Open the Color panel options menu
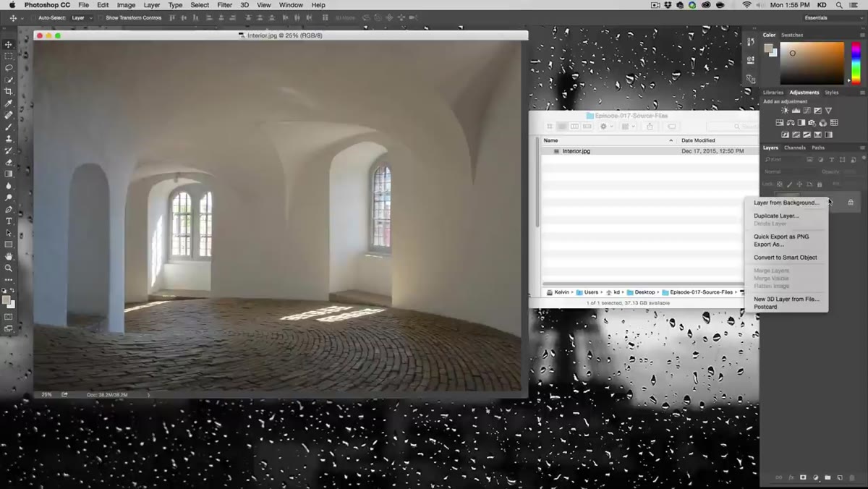This screenshot has width=868, height=489. click(x=861, y=35)
